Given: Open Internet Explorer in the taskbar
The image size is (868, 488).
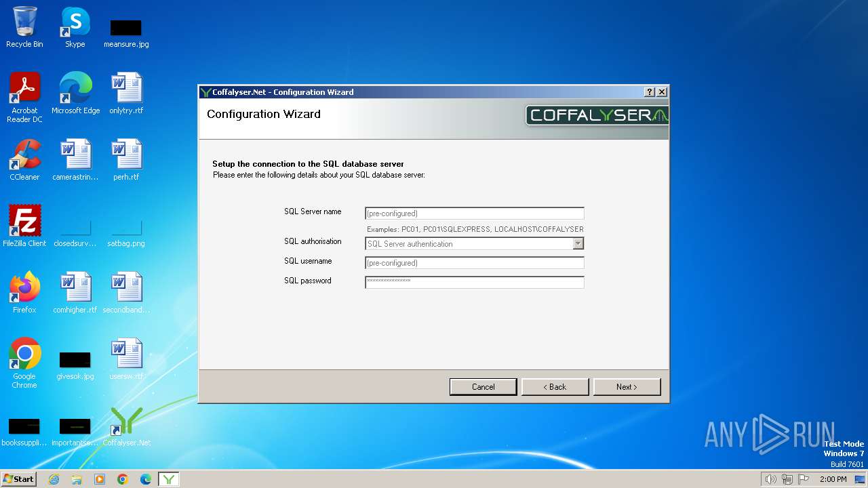Looking at the screenshot, I should pyautogui.click(x=54, y=479).
